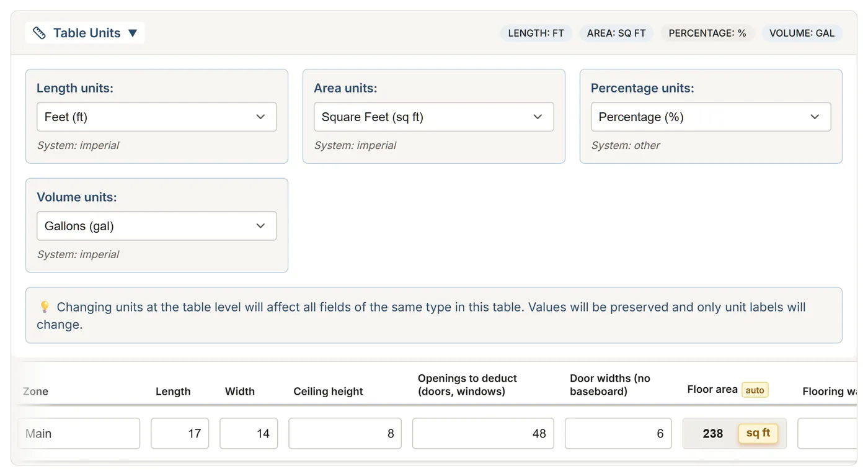The width and height of the screenshot is (868, 476).
Task: Click the Floor area value 238
Action: [713, 434]
